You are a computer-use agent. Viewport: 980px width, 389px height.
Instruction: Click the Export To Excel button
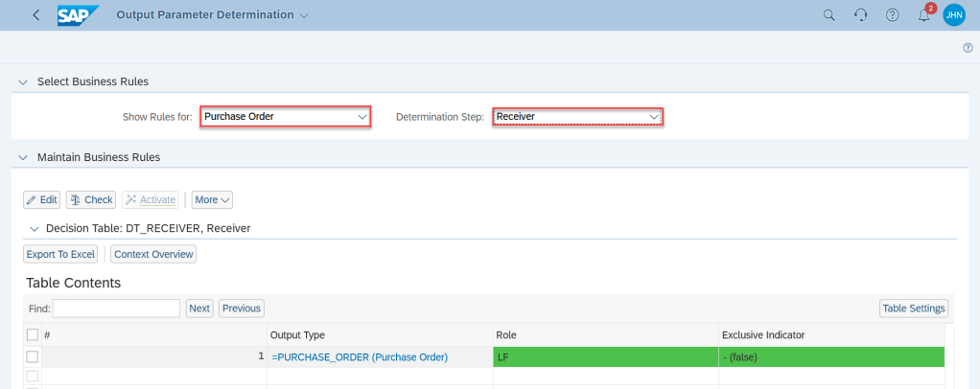point(60,254)
